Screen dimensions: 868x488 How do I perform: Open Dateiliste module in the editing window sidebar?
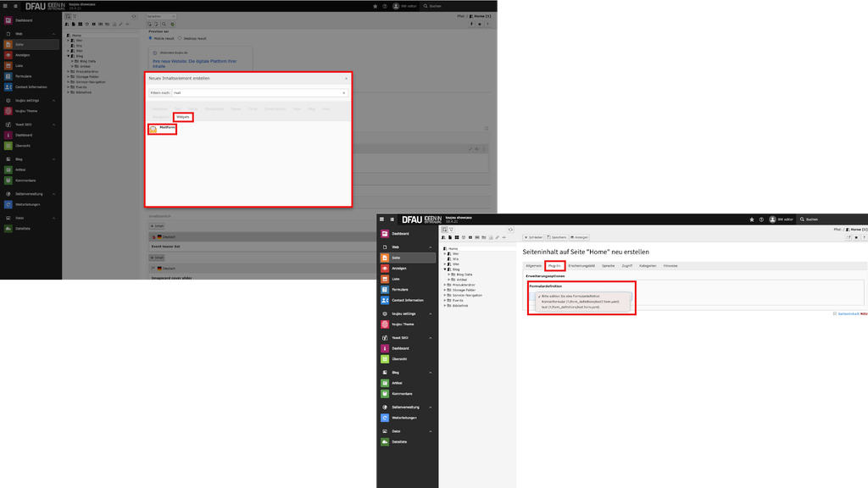tap(399, 442)
